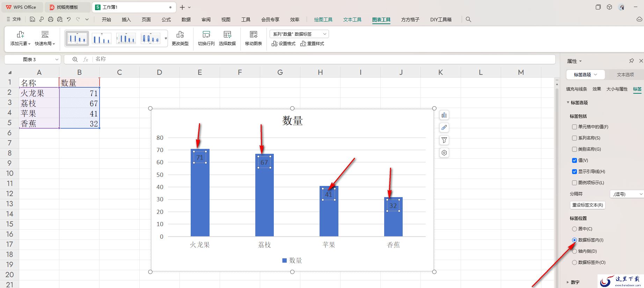Select 居中 label position radio
Image resolution: width=644 pixels, height=288 pixels.
[x=575, y=229]
